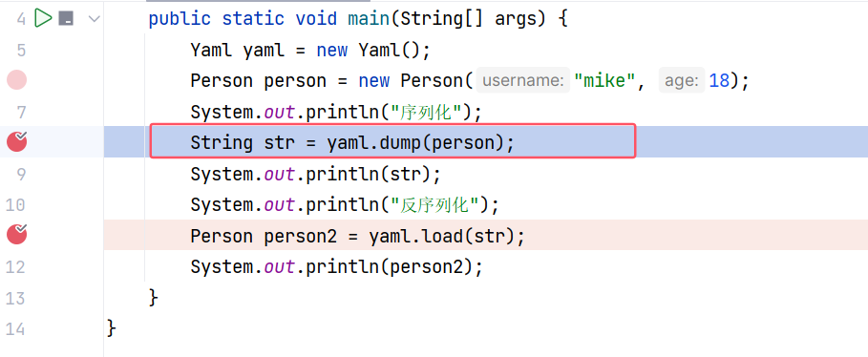Click the age: parameter hint
The height and width of the screenshot is (357, 868).
coord(682,81)
